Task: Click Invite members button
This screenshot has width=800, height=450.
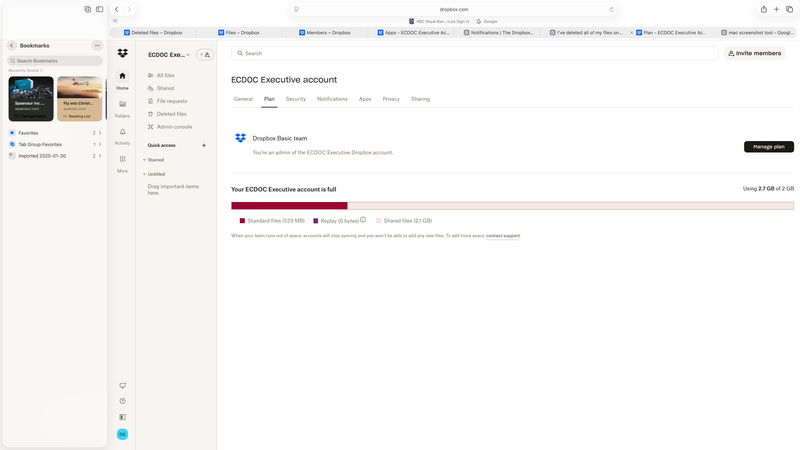Action: tap(755, 53)
